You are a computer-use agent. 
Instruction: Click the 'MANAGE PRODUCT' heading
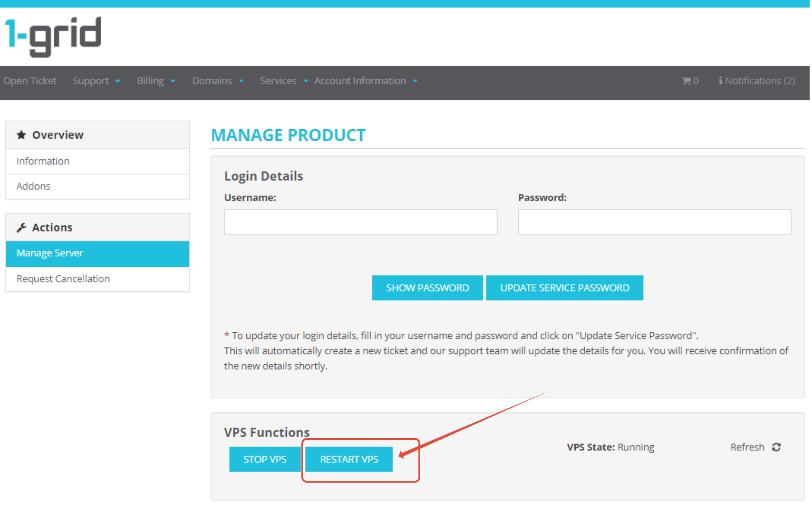288,135
